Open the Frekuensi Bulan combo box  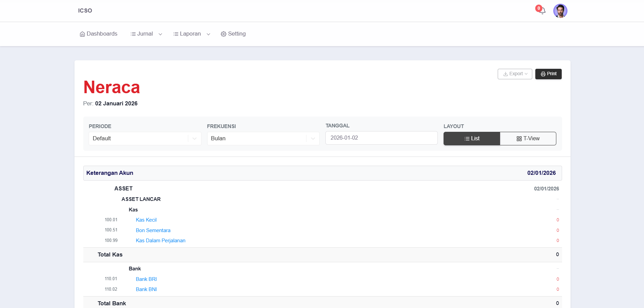tap(263, 139)
